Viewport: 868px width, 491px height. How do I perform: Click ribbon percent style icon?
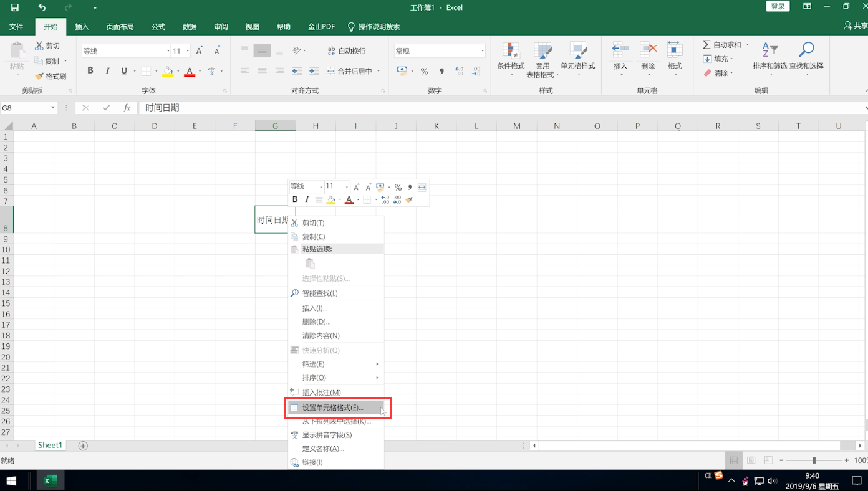(424, 71)
